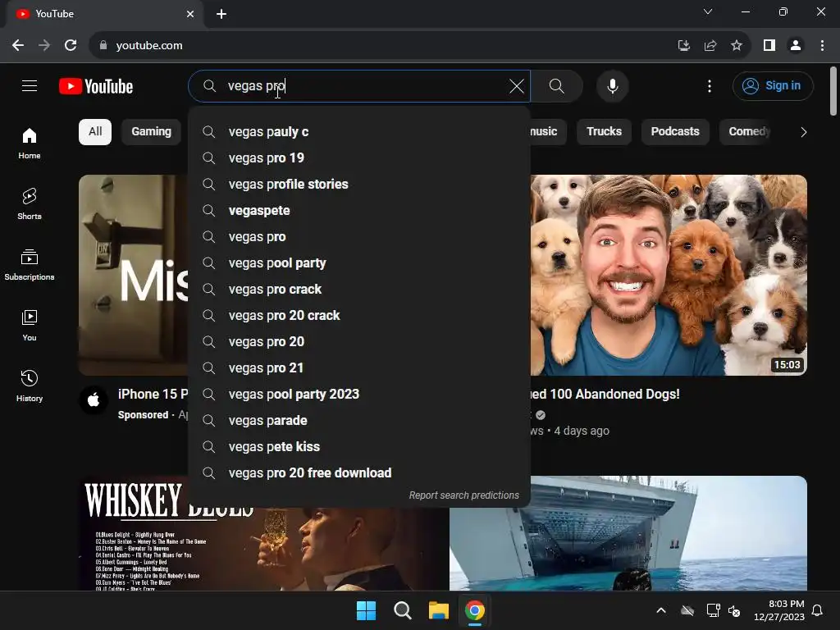This screenshot has width=840, height=630.
Task: Open the YouTube hamburger guide menu
Action: coord(30,85)
